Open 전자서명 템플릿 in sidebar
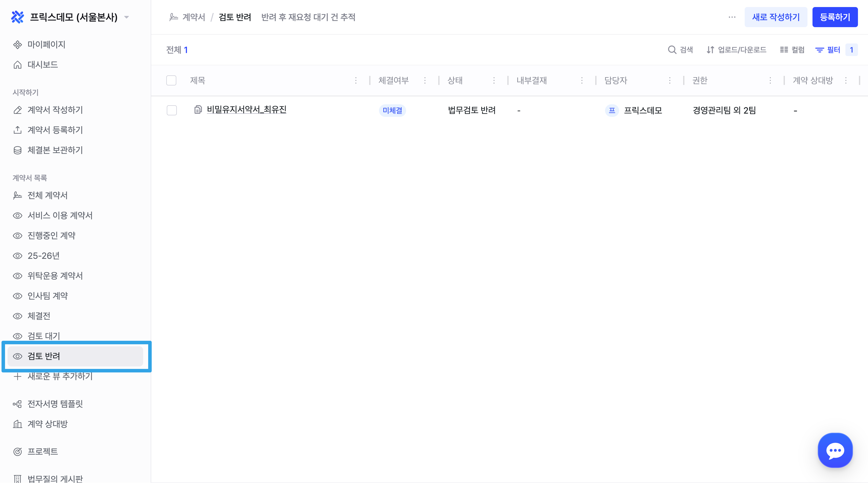The image size is (868, 483). [55, 404]
